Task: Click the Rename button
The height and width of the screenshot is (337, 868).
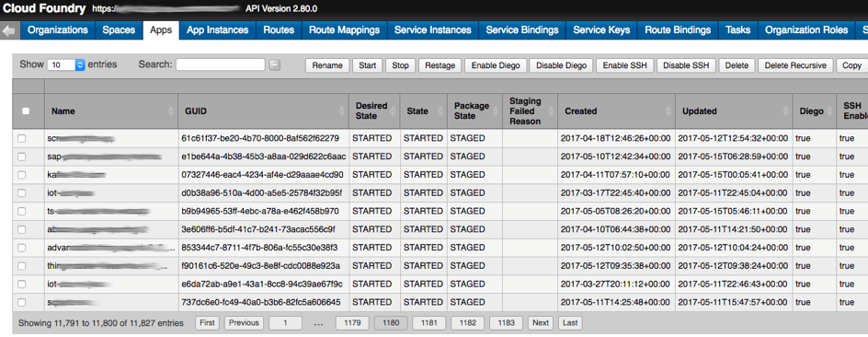Action: coord(327,65)
